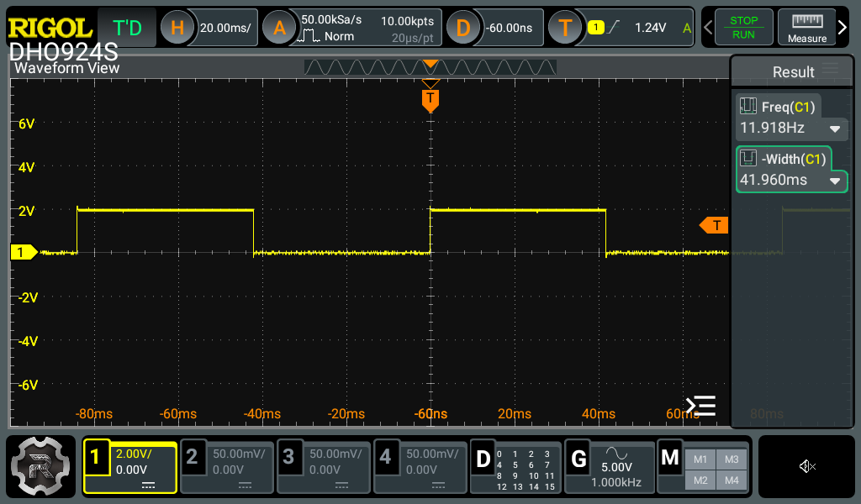Toggle channel 4 on or off

pyautogui.click(x=385, y=457)
